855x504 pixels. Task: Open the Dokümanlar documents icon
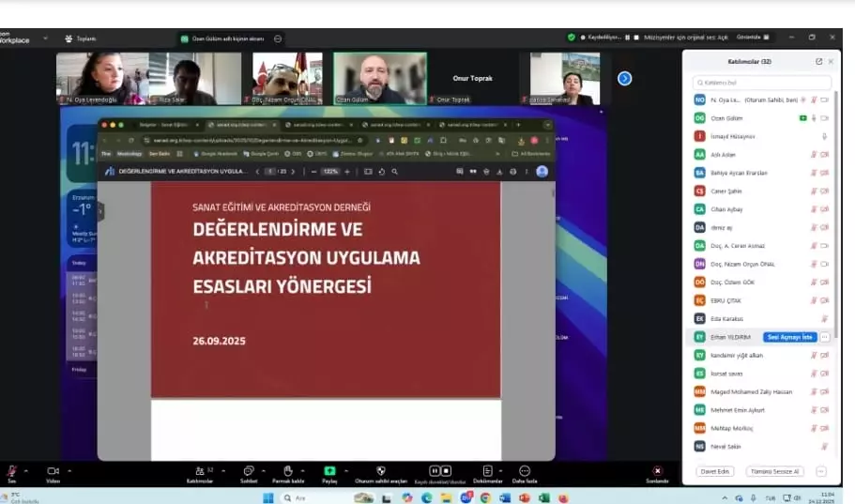click(x=487, y=470)
